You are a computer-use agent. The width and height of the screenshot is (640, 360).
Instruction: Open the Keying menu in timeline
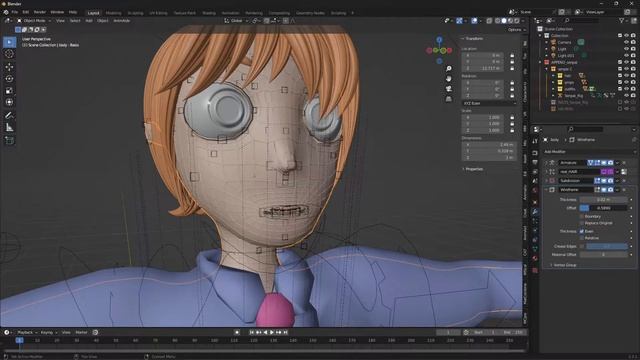click(48, 332)
